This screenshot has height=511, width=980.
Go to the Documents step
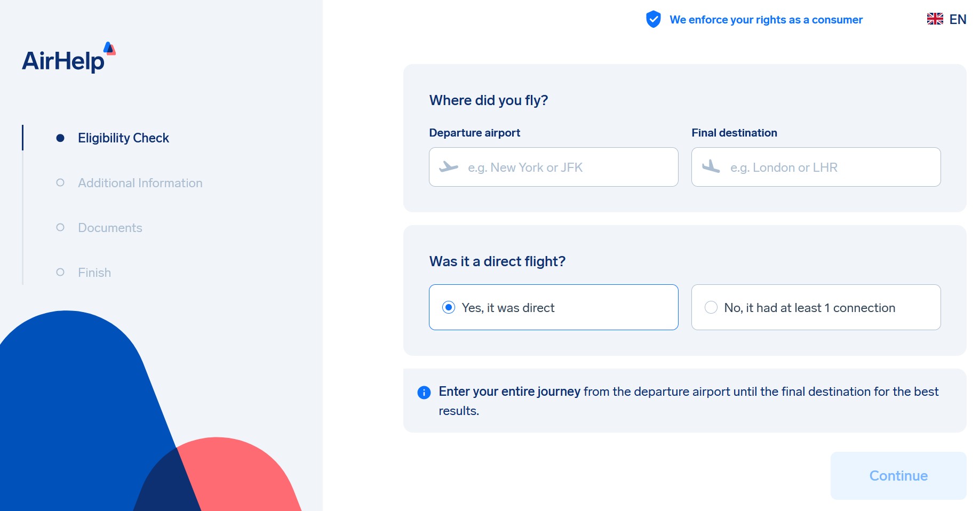[x=110, y=228]
